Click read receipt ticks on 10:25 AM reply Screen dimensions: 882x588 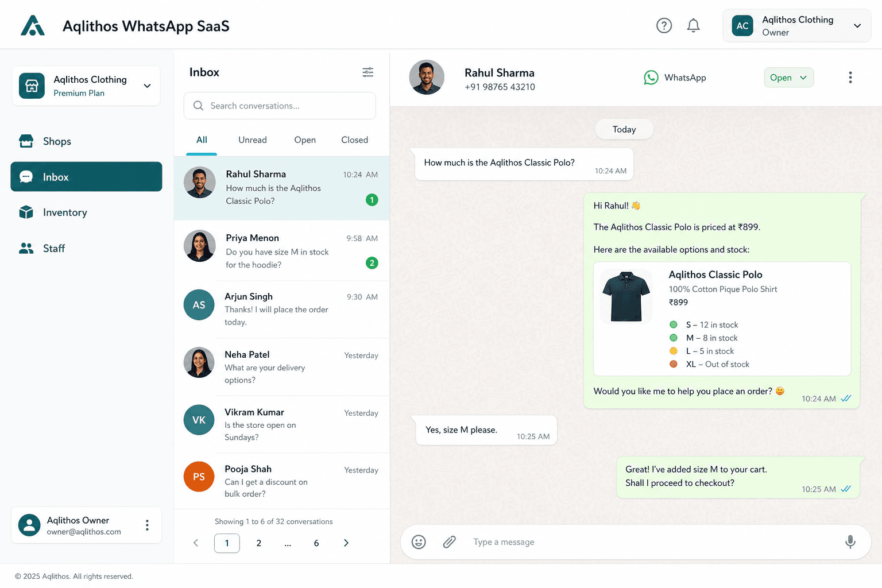click(x=846, y=489)
